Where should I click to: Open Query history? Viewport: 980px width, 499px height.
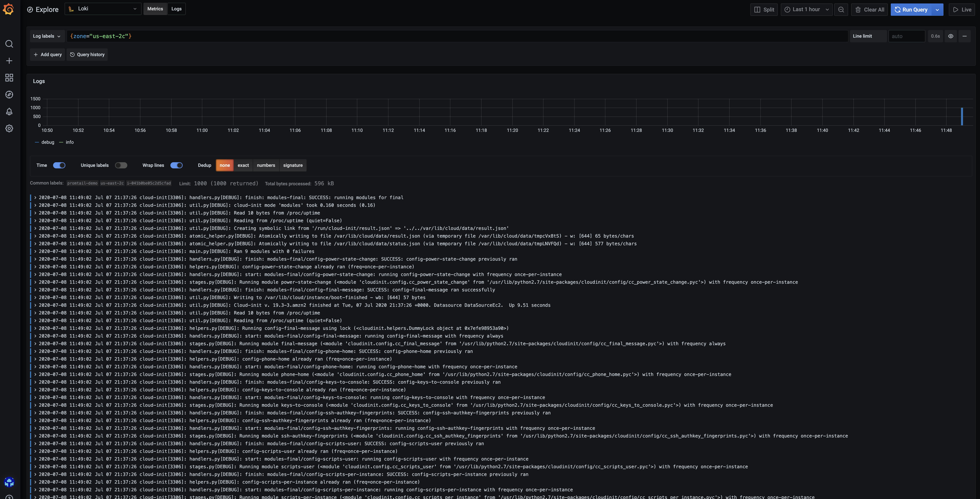(x=87, y=54)
